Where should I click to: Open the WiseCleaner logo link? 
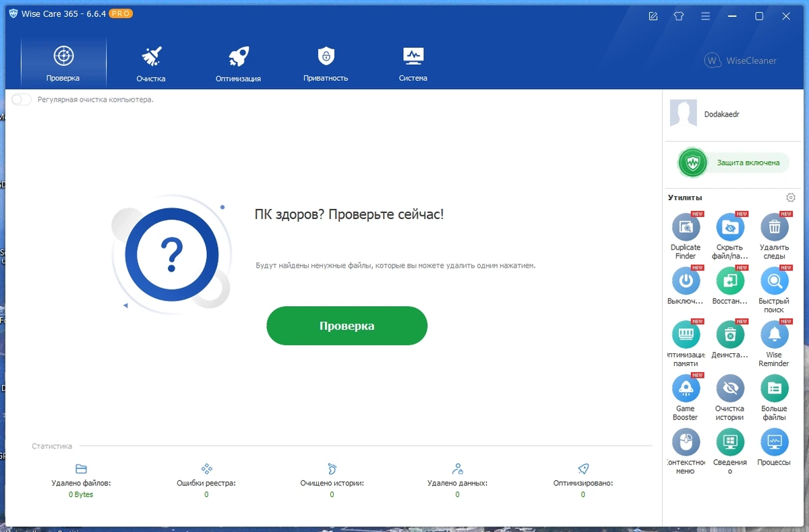[x=740, y=61]
